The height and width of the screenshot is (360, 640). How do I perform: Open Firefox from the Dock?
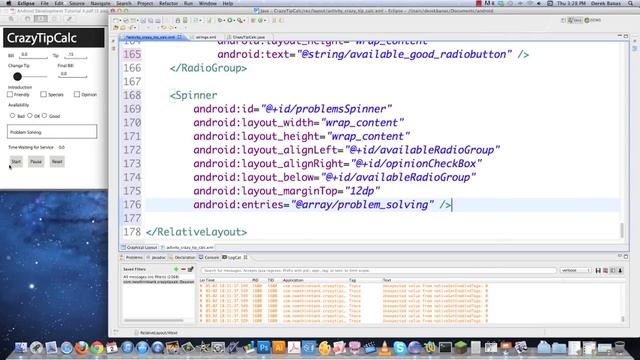pos(82,348)
